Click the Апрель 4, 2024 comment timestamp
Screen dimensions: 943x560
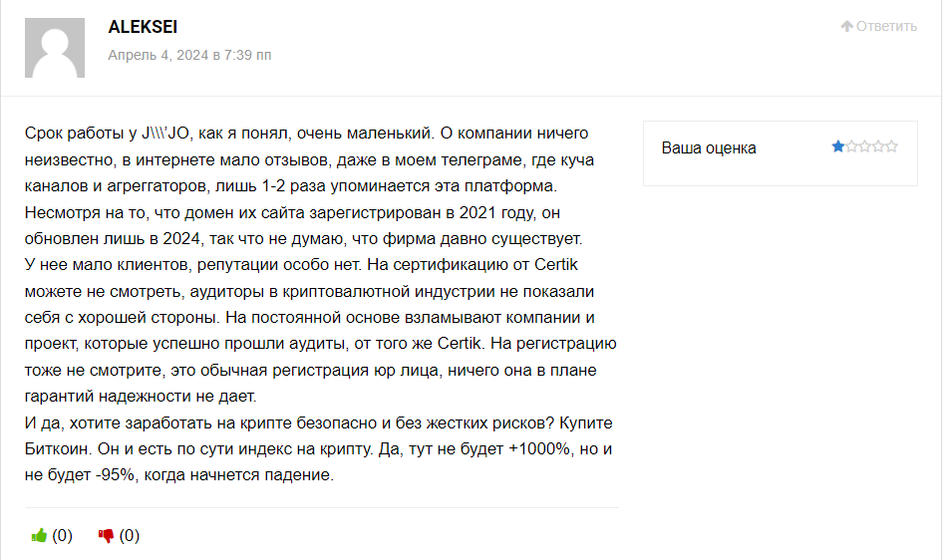pyautogui.click(x=189, y=55)
